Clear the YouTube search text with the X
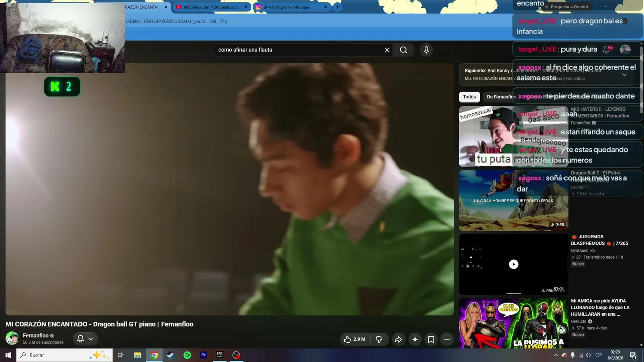The image size is (644, 362). click(x=387, y=50)
